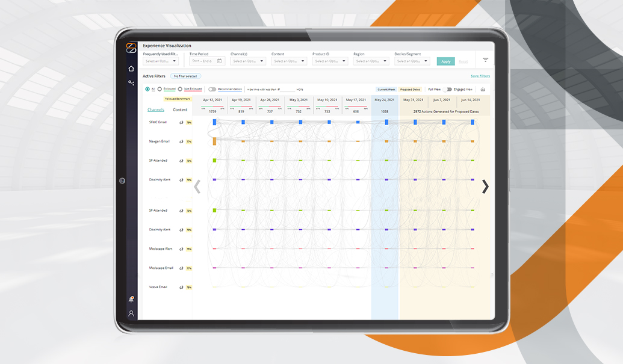Image resolution: width=623 pixels, height=364 pixels.
Task: Open calendar icon in Time Period
Action: 220,61
